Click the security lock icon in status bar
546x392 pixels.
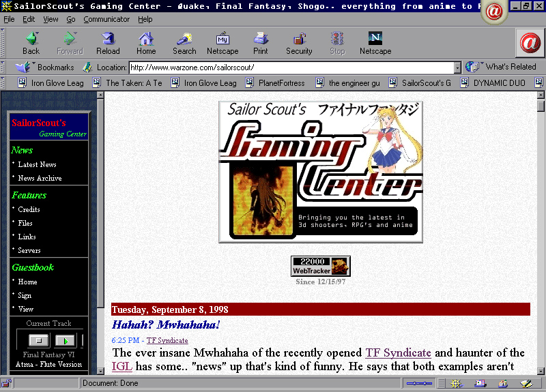click(x=6, y=383)
